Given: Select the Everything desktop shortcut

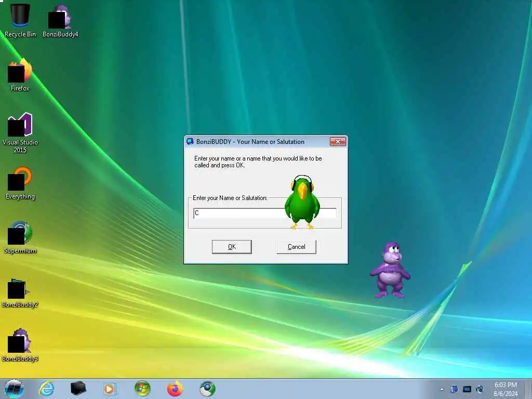Looking at the screenshot, I should (x=20, y=183).
